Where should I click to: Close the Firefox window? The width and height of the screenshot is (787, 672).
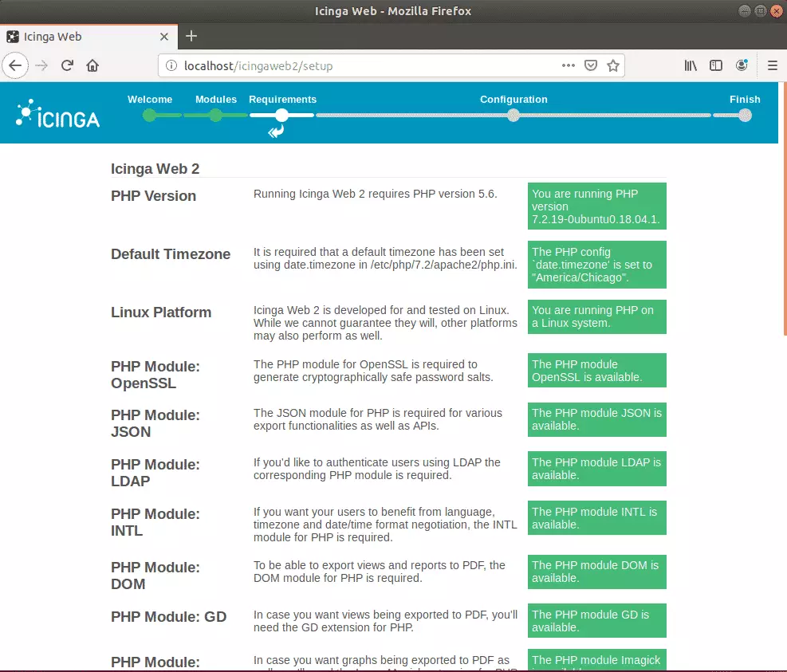[777, 10]
